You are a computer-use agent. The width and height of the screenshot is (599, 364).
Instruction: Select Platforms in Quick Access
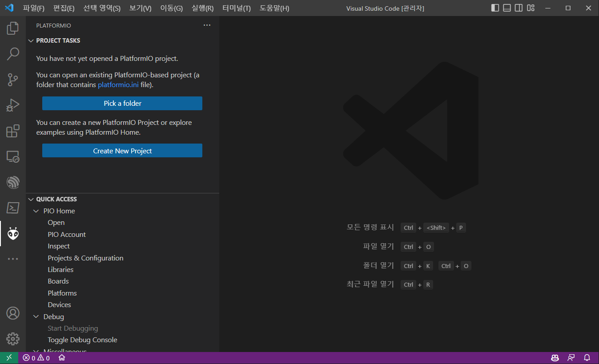62,293
